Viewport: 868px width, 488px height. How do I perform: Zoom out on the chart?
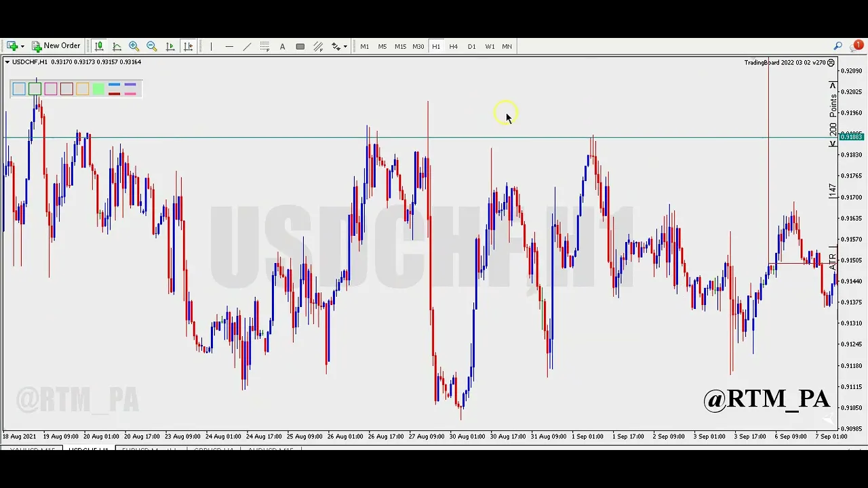coord(152,46)
